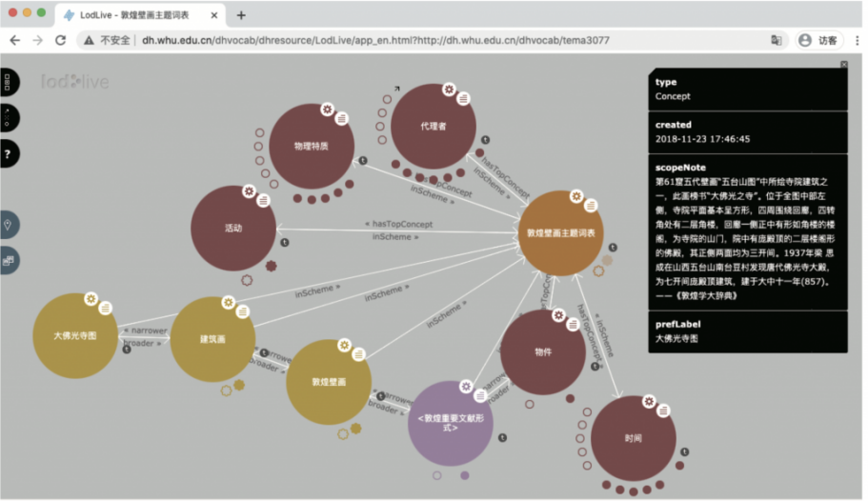Expand grouped relation under 活动 node
The height and width of the screenshot is (501, 868).
271,267
